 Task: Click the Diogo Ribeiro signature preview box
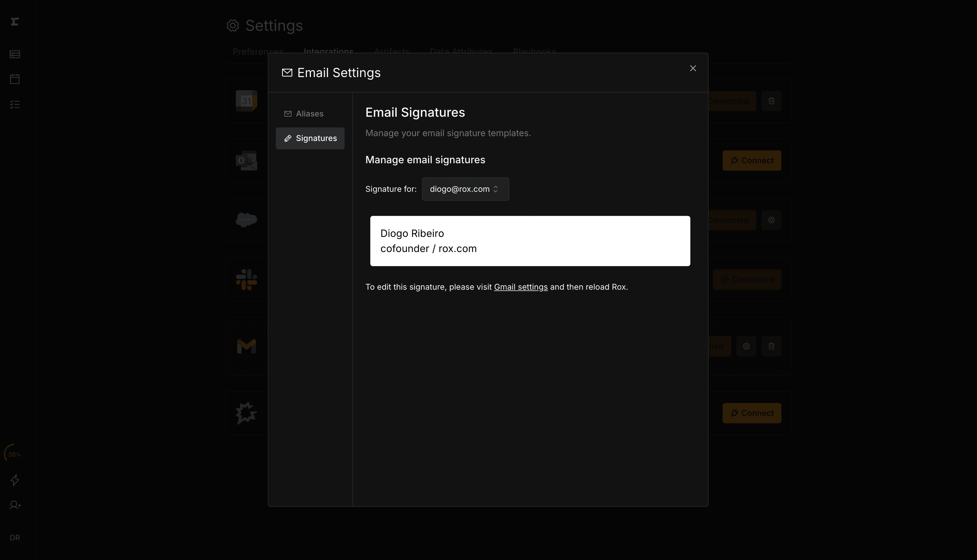(x=530, y=241)
